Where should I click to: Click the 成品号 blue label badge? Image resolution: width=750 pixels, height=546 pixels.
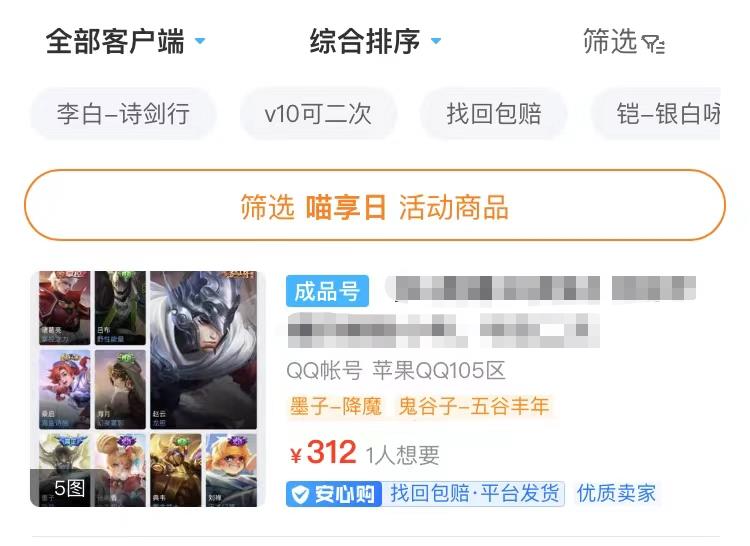tap(327, 291)
